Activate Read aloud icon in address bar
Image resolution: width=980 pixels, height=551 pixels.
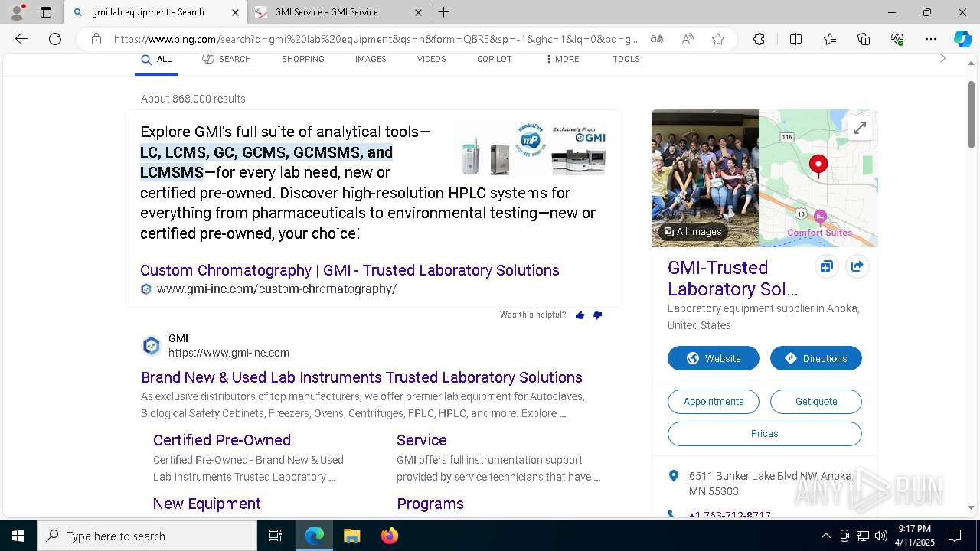pyautogui.click(x=688, y=39)
